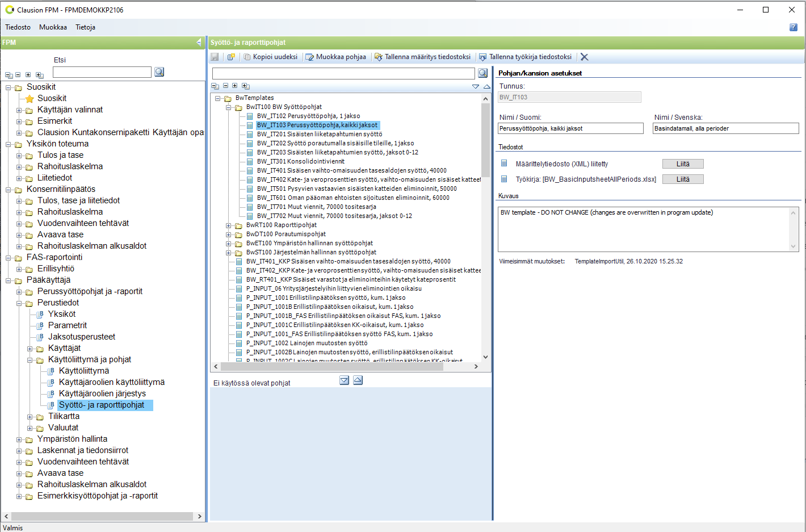This screenshot has height=532, width=806.
Task: Click Tallenna määritys tiedostoksi
Action: [423, 57]
